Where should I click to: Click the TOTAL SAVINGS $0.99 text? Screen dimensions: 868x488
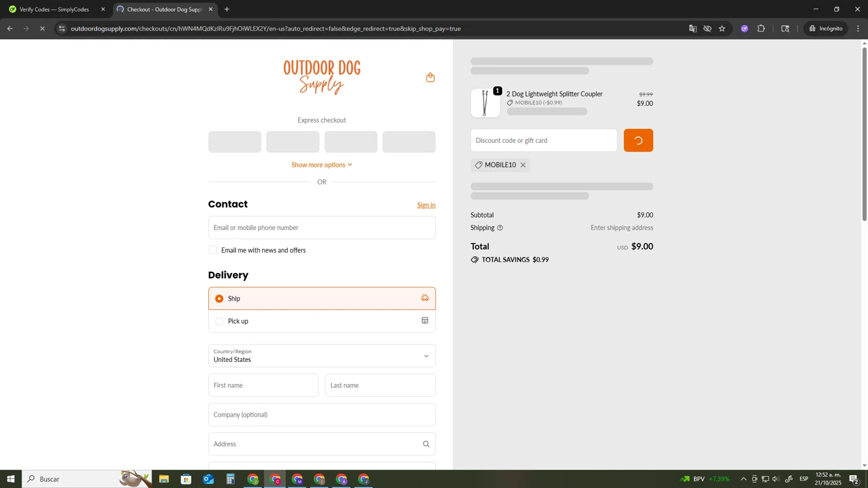[x=515, y=260]
